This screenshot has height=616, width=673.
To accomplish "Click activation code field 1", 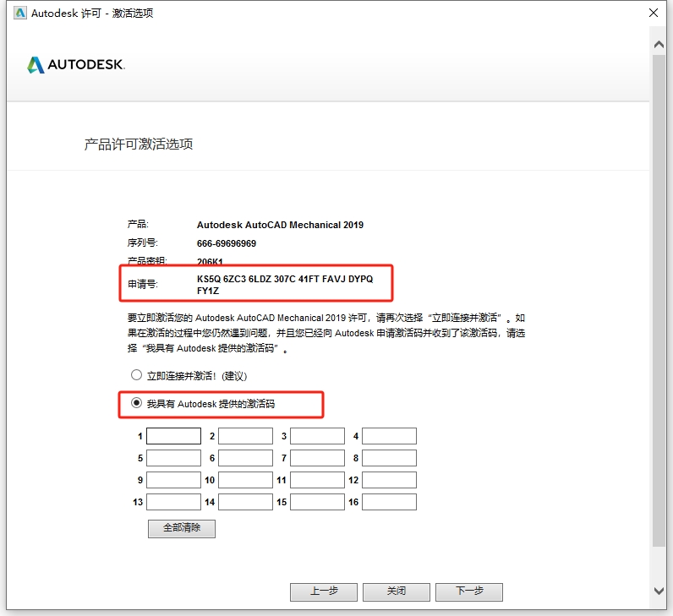I will coord(173,436).
